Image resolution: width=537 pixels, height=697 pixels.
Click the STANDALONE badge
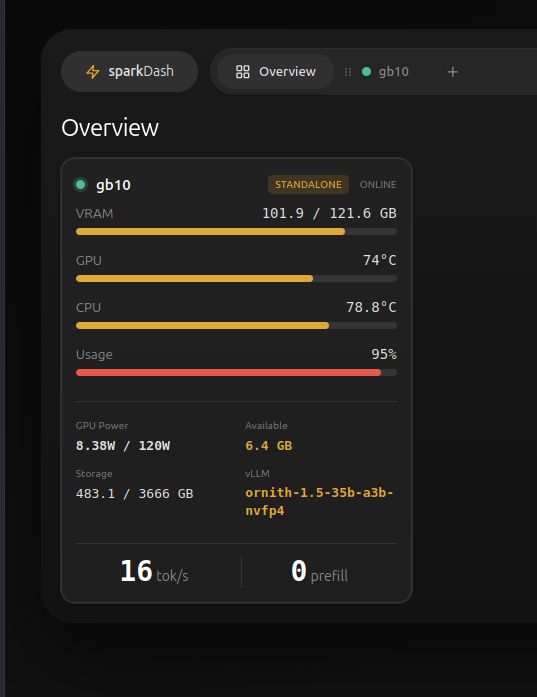click(x=308, y=184)
